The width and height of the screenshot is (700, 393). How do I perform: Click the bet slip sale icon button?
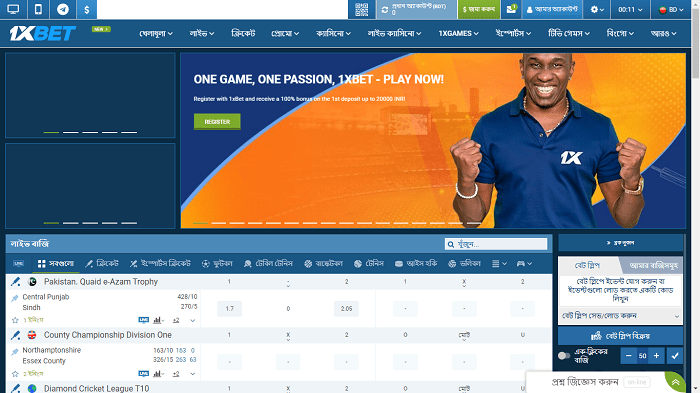coord(621,336)
